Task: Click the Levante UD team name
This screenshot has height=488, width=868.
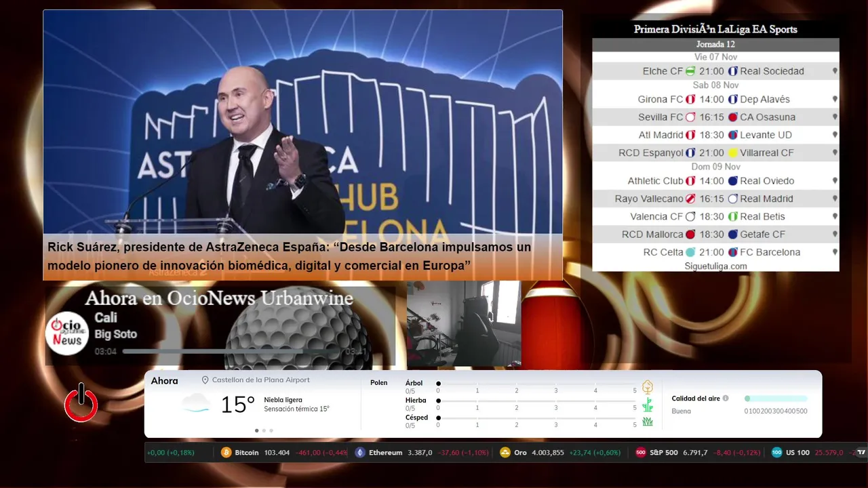Action: point(766,135)
